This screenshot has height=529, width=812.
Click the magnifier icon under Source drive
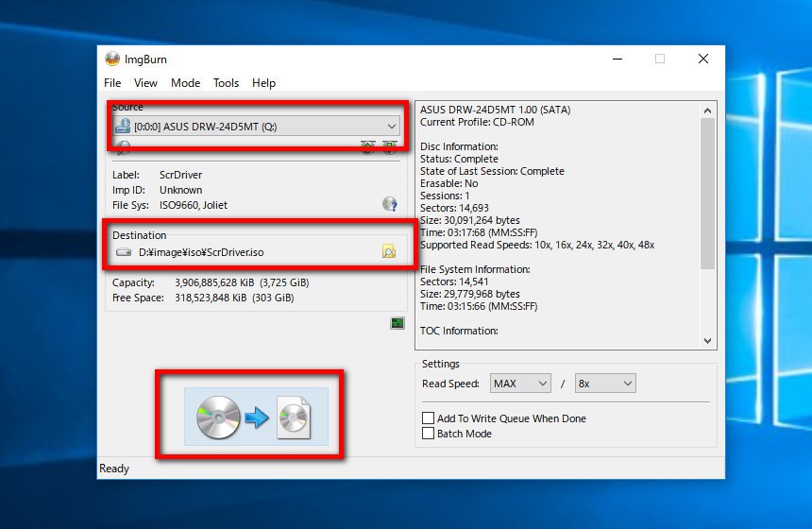(122, 147)
